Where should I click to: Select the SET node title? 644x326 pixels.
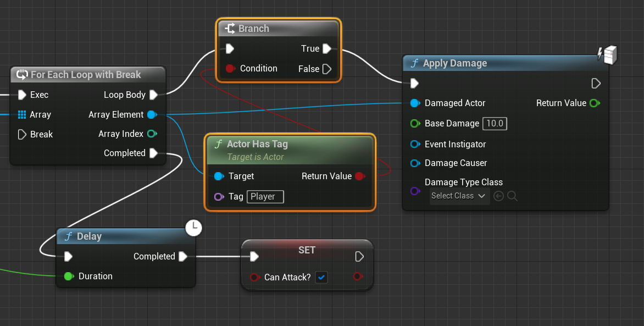tap(307, 250)
